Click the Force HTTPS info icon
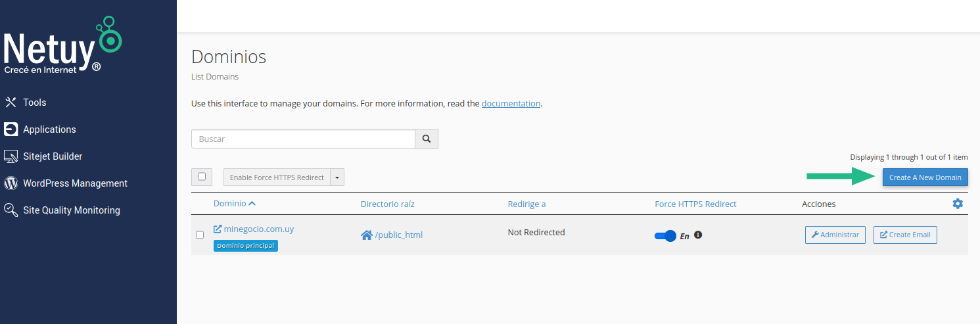Image resolution: width=980 pixels, height=324 pixels. 698,235
